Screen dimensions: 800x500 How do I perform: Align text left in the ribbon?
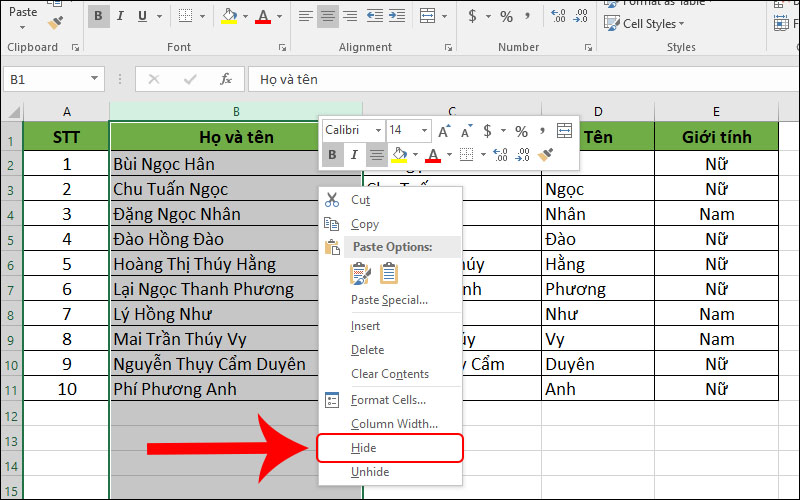pos(306,16)
